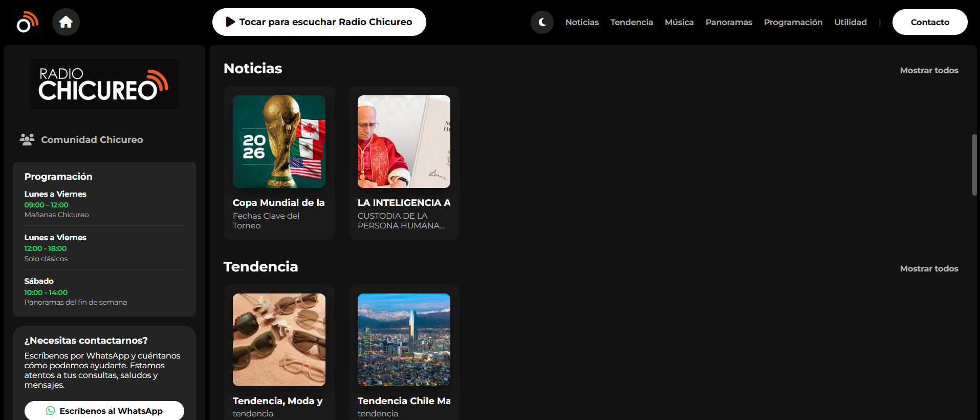
Task: Show all Tendencia with Mostrar todos
Action: pos(929,268)
